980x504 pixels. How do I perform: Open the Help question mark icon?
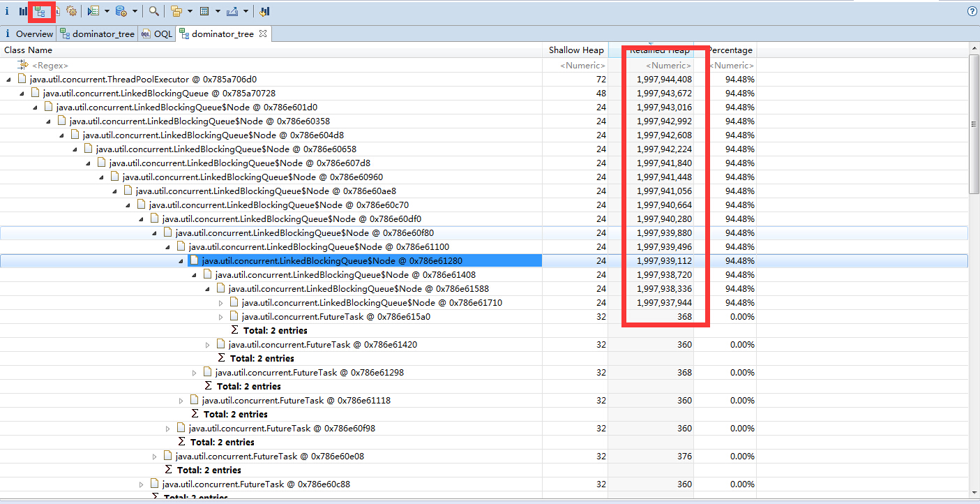(972, 11)
